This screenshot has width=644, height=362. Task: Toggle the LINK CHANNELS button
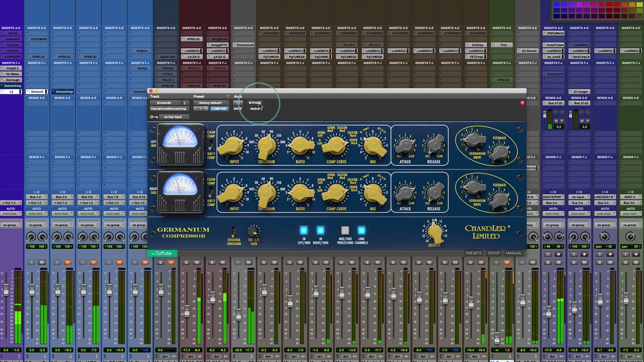pyautogui.click(x=361, y=230)
